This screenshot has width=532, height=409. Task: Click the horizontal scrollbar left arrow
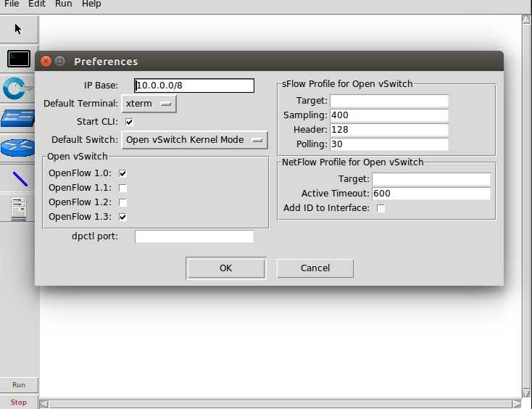(43, 404)
